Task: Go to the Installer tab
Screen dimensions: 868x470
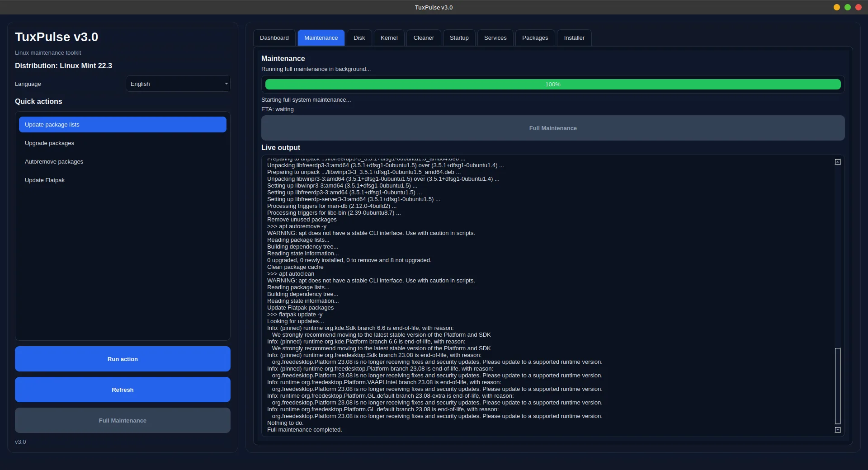Action: pyautogui.click(x=574, y=38)
